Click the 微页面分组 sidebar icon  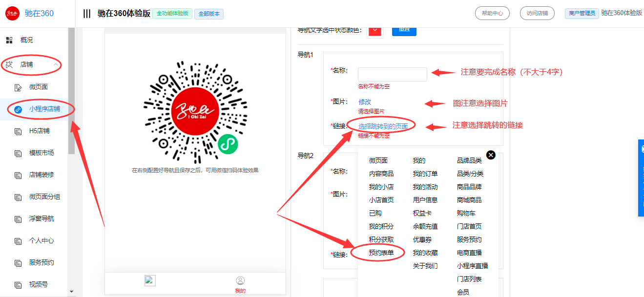(19, 197)
